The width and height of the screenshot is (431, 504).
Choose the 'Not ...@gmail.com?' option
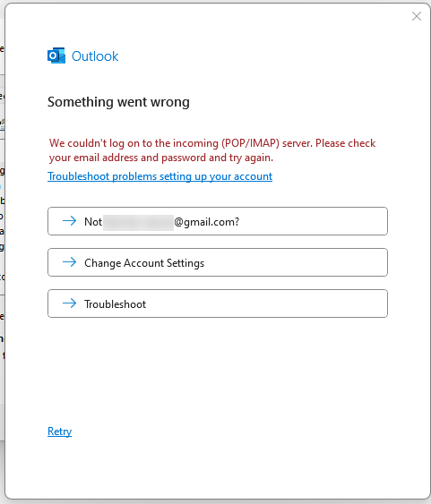point(218,221)
